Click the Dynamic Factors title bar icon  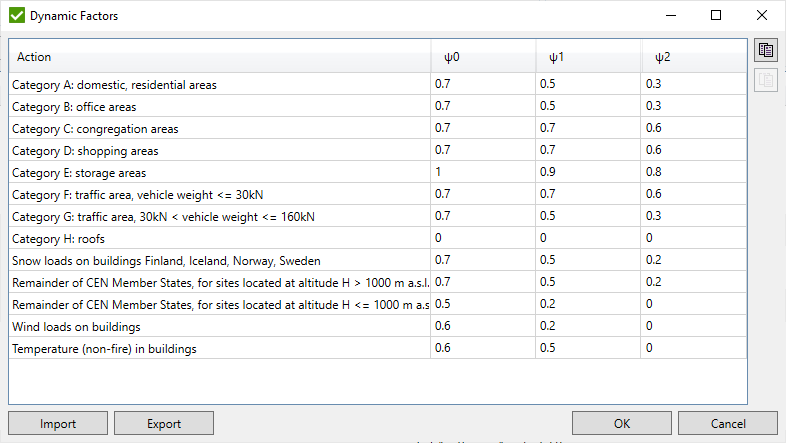[17, 16]
